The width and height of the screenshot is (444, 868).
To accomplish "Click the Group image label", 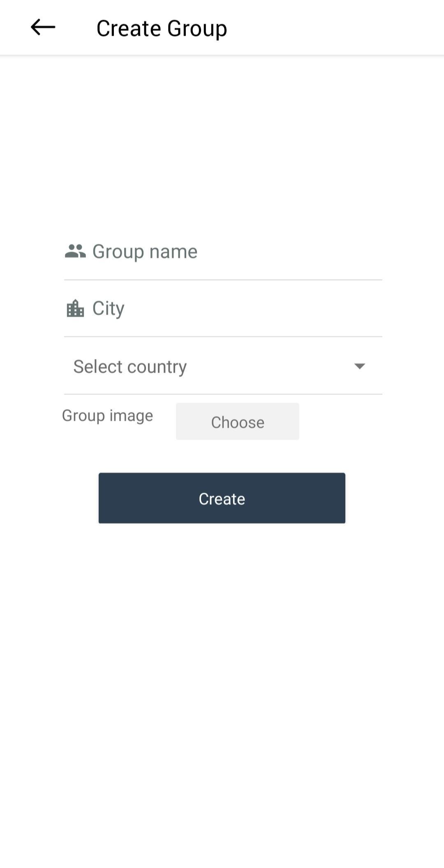I will [x=108, y=415].
